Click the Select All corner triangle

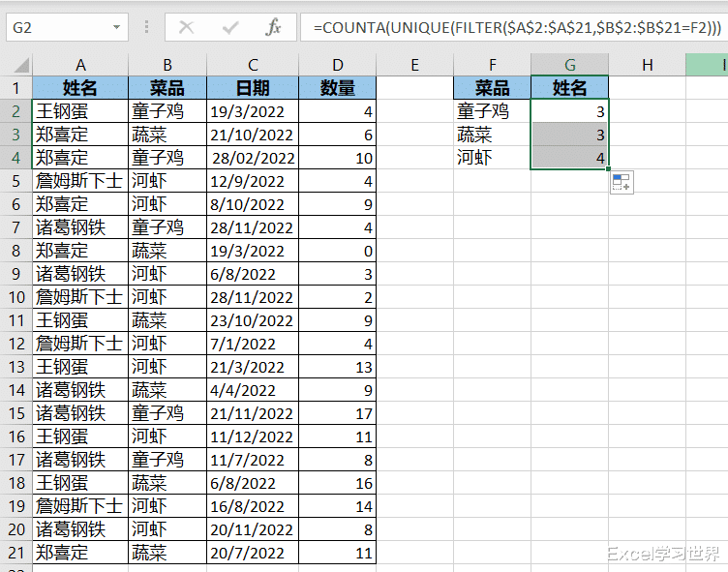20,65
